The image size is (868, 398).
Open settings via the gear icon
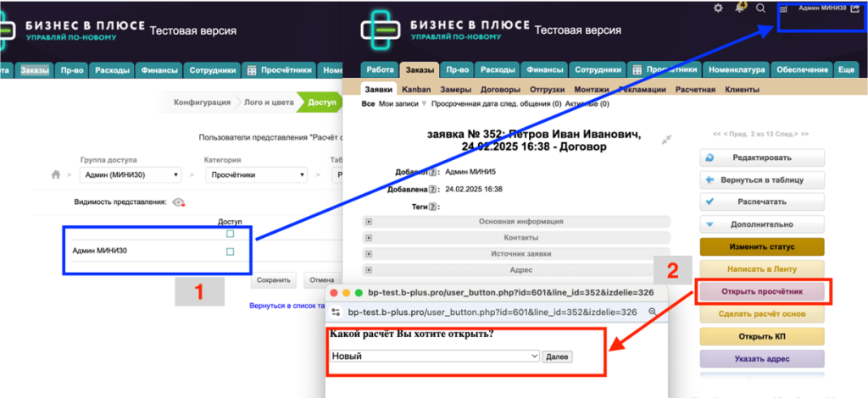coord(719,8)
